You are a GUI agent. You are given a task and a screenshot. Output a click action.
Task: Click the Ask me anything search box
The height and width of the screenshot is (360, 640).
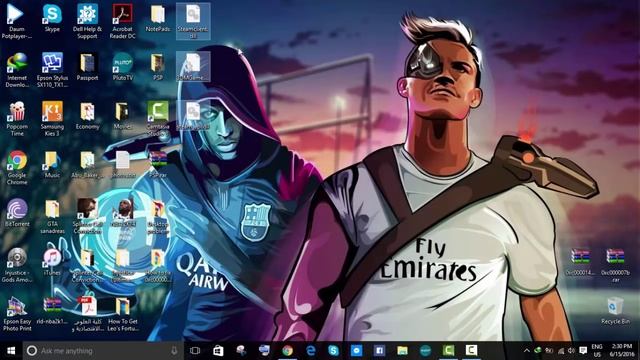(x=103, y=351)
